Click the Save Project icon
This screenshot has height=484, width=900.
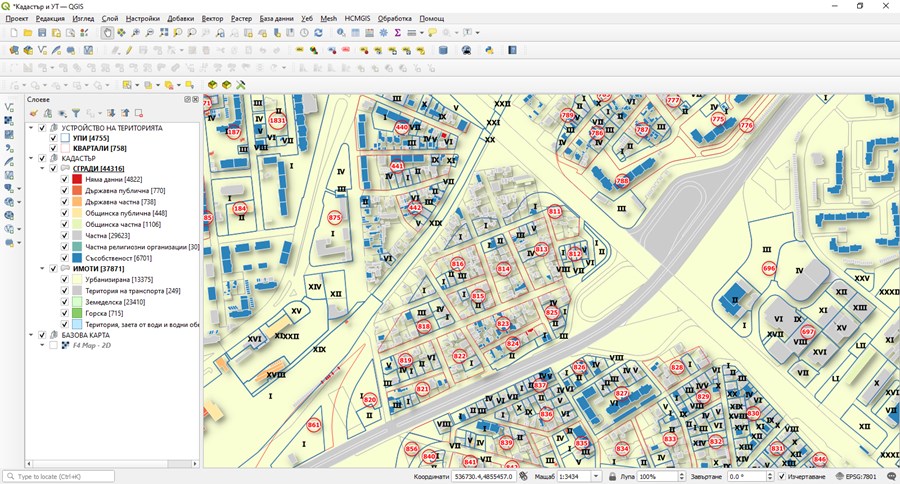[43, 33]
